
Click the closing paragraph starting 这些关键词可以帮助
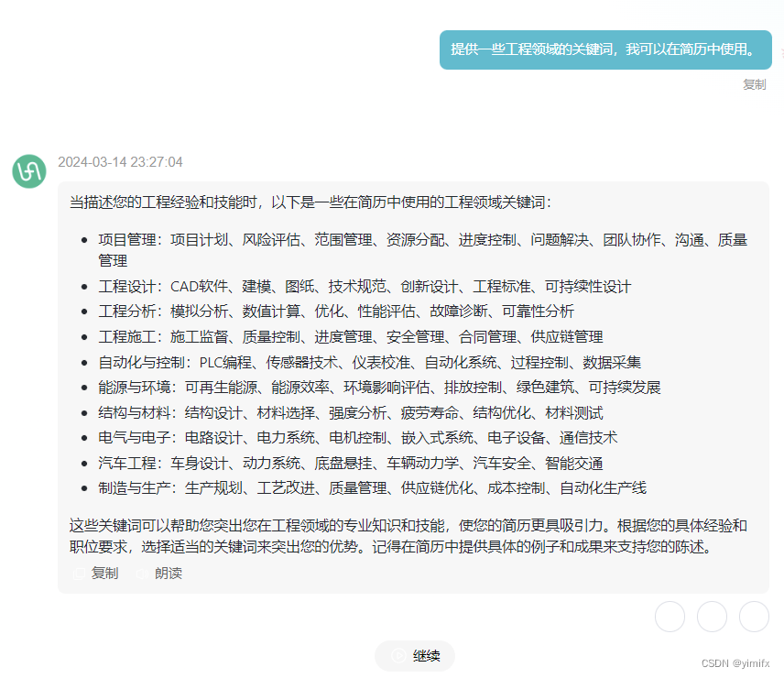[408, 536]
